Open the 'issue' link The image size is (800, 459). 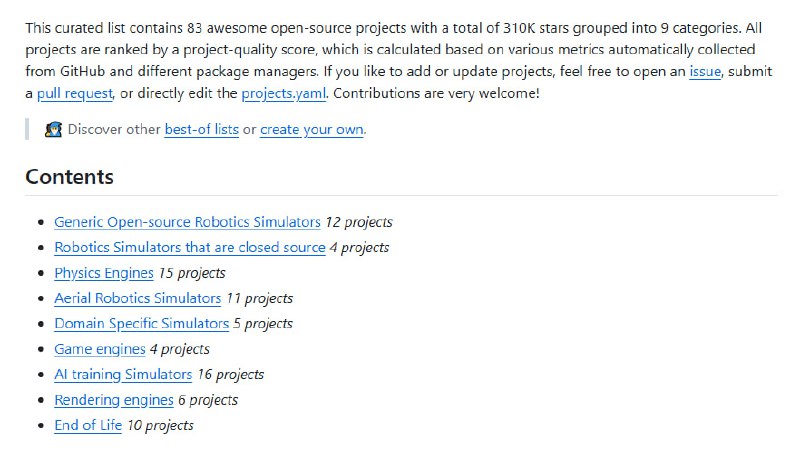pos(705,71)
